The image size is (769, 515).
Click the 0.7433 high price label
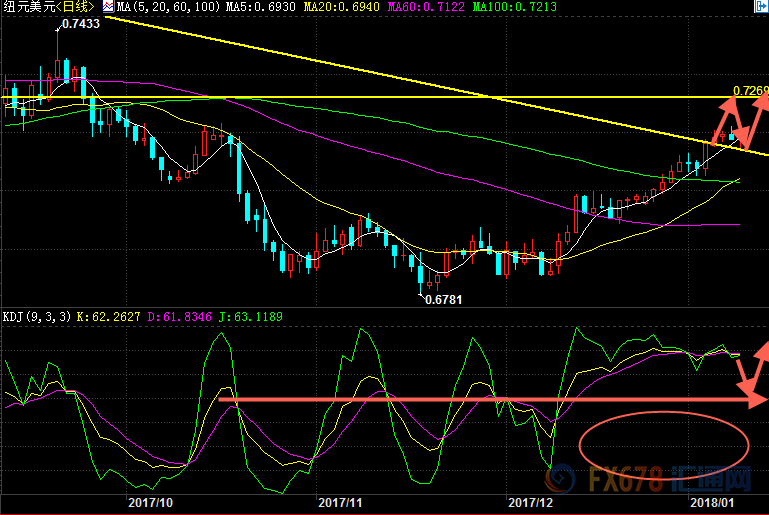(x=80, y=24)
